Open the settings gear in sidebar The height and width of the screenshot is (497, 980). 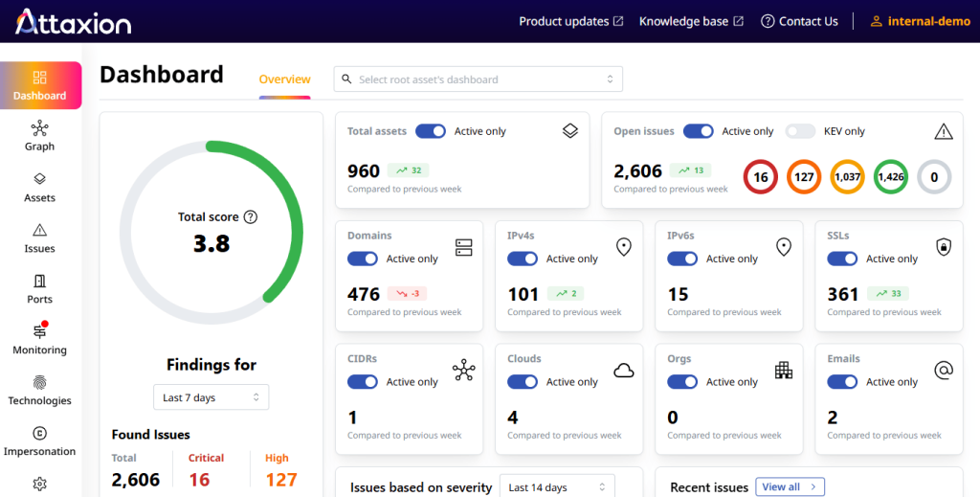39,484
